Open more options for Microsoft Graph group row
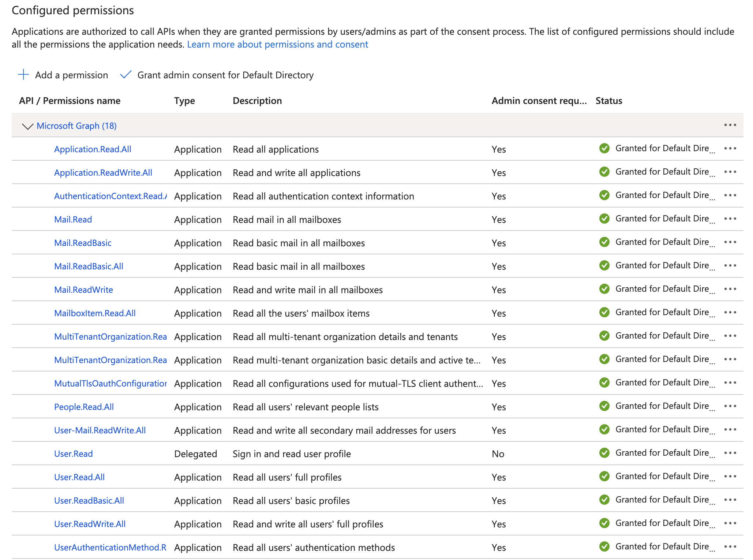 tap(730, 125)
